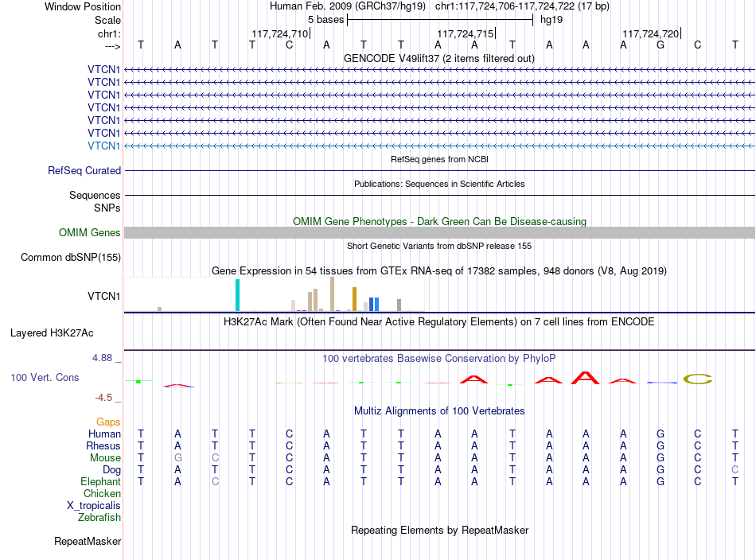Image resolution: width=756 pixels, height=560 pixels.
Task: Click the Layered H3K27Ac track label
Action: tap(52, 333)
